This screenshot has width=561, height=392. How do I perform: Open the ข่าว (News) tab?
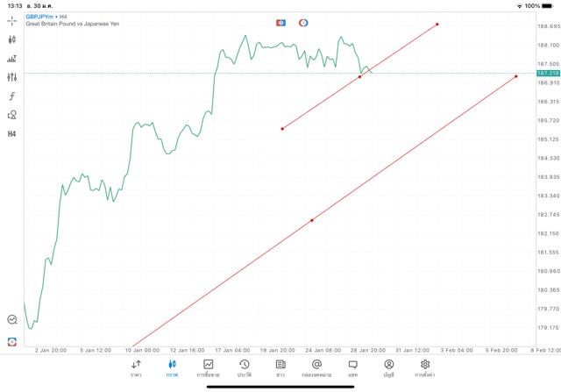(280, 368)
